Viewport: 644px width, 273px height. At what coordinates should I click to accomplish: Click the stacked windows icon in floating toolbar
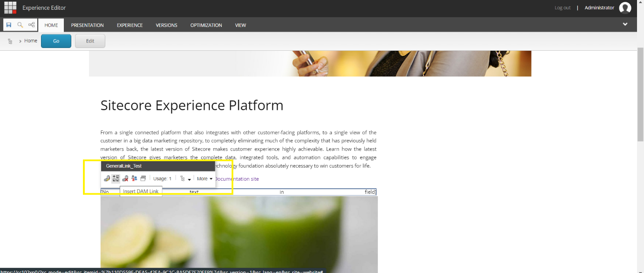pos(143,178)
